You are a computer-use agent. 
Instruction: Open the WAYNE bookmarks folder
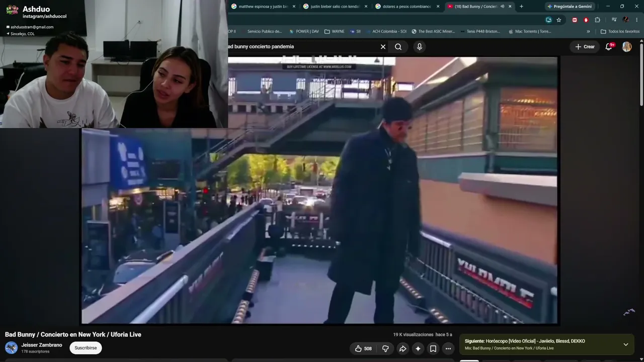[x=335, y=31]
